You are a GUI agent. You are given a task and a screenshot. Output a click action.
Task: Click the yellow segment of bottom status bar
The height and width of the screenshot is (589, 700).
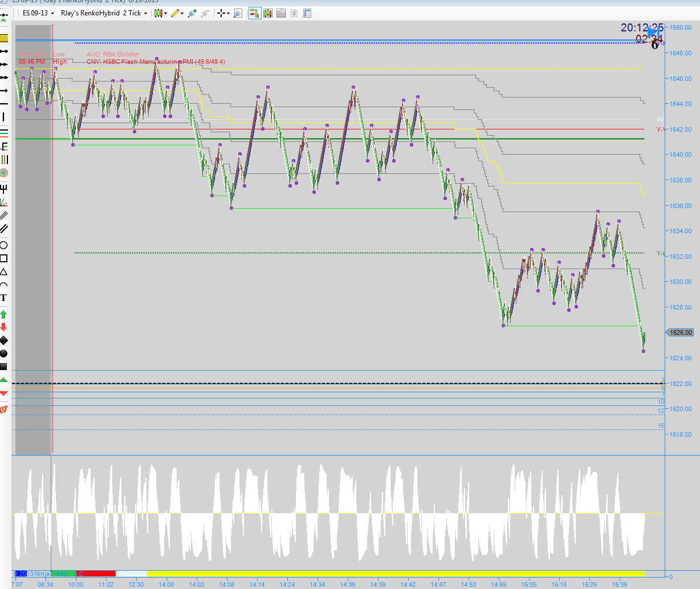coord(396,574)
